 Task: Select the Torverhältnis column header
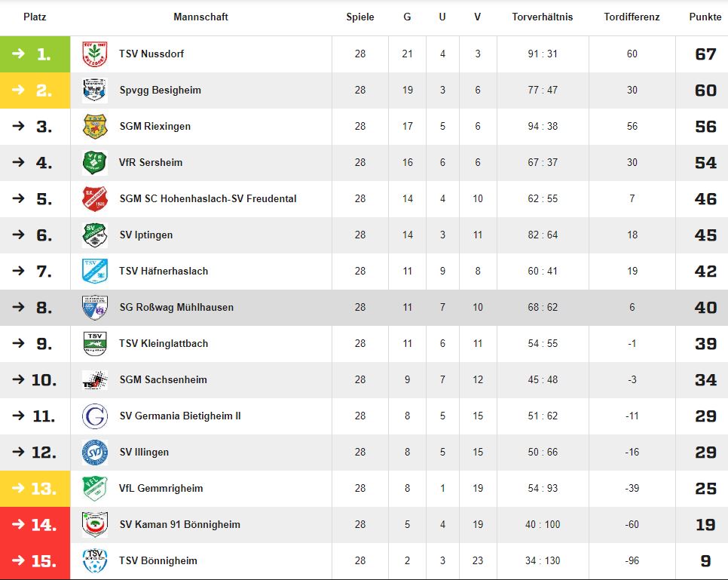pos(543,17)
